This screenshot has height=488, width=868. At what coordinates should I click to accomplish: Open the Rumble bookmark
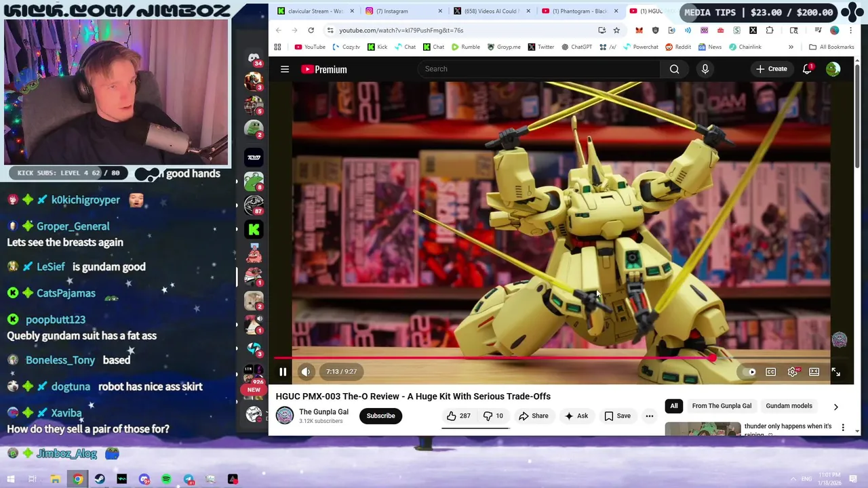point(465,47)
